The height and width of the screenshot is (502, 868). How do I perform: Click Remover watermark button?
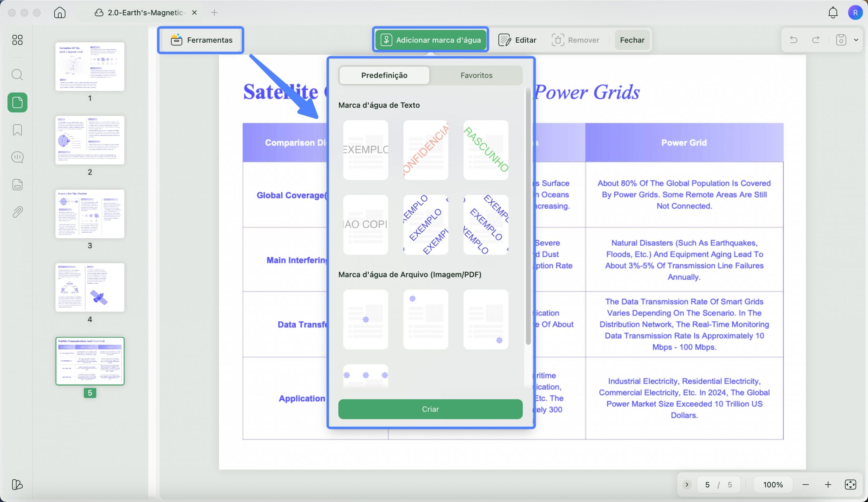point(576,40)
